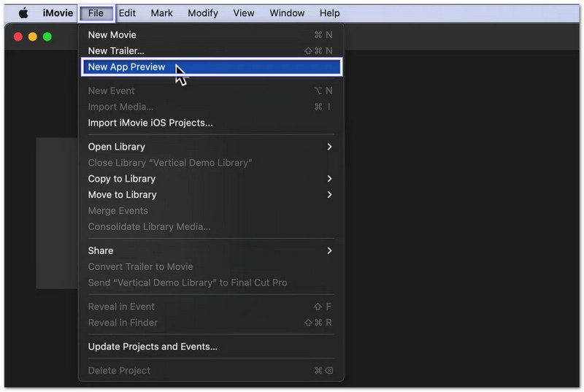Expand the Share submenu

click(x=101, y=250)
